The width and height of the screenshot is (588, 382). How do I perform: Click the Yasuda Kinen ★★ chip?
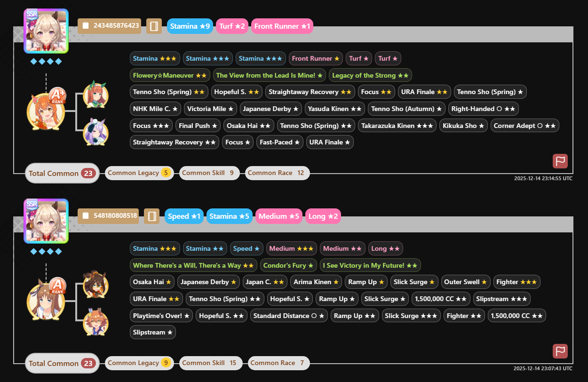pos(334,109)
